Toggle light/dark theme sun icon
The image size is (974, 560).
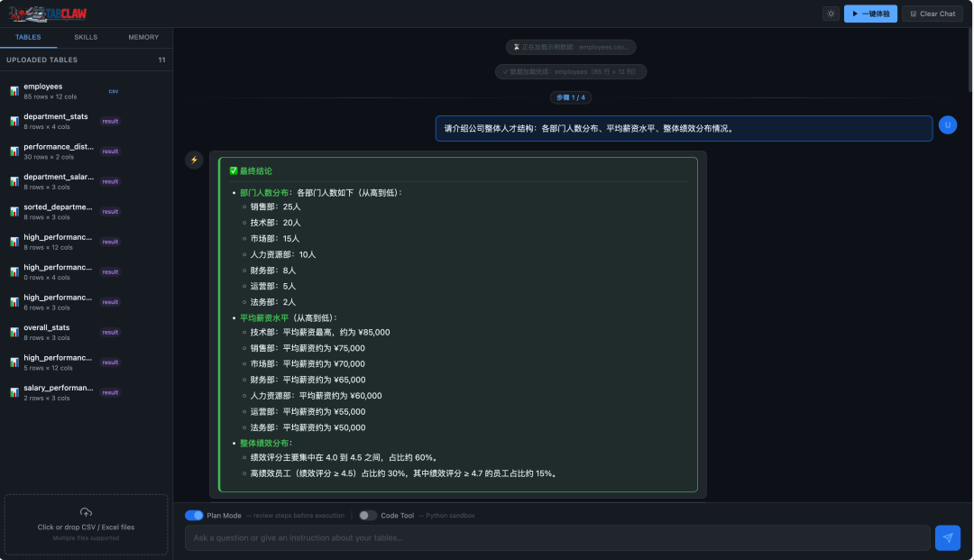831,14
